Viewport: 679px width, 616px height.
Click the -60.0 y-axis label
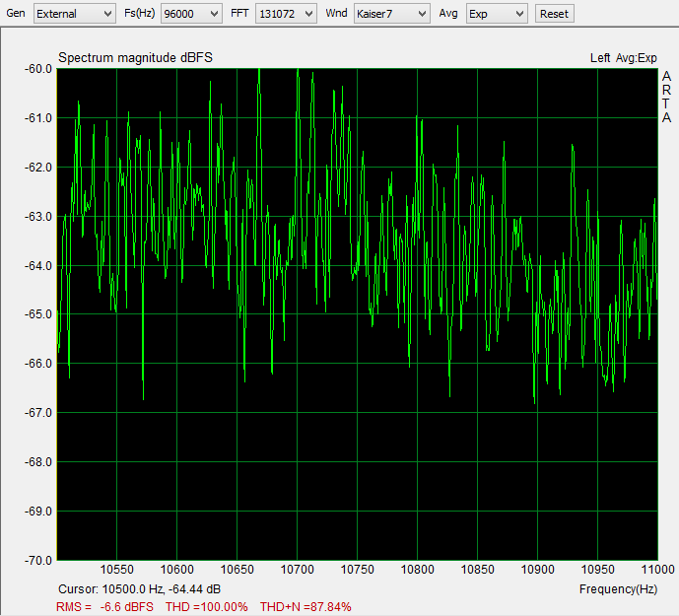coord(38,69)
